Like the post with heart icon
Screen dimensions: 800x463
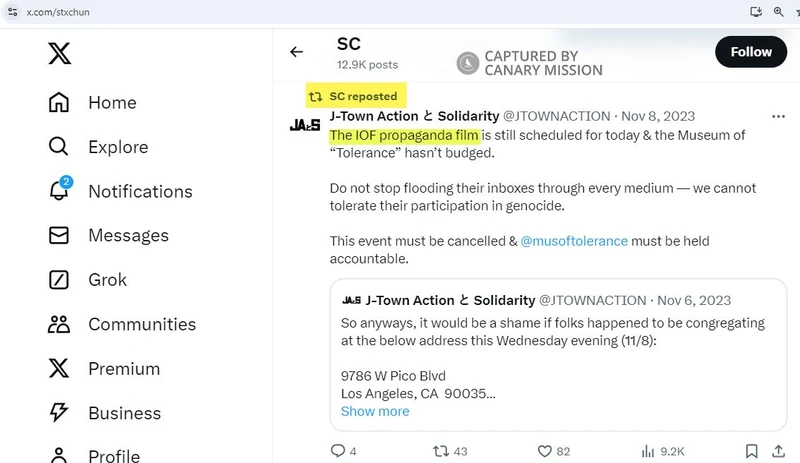545,451
